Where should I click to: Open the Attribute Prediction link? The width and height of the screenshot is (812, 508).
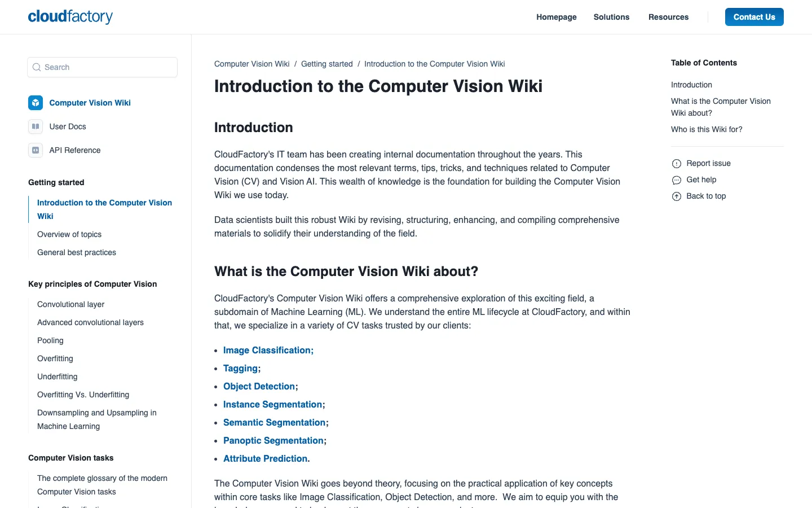tap(267, 458)
